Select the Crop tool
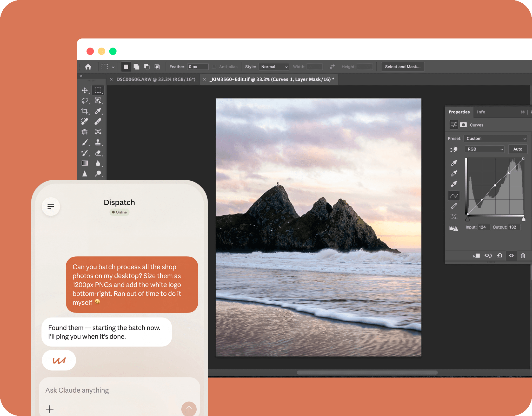The image size is (532, 416). pos(84,111)
